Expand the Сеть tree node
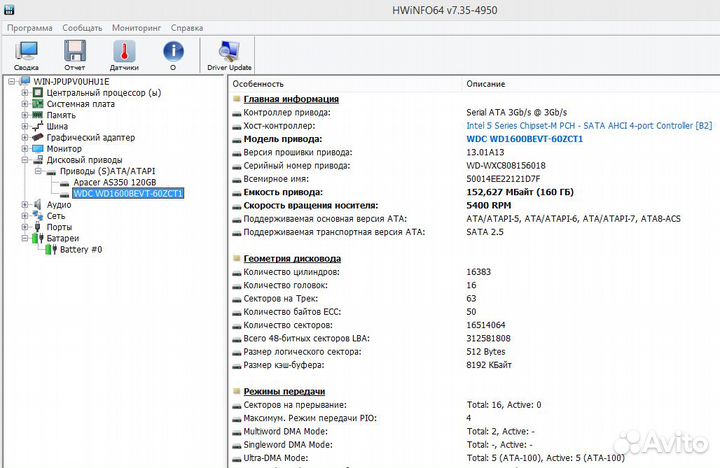The height and width of the screenshot is (468, 720). (25, 216)
